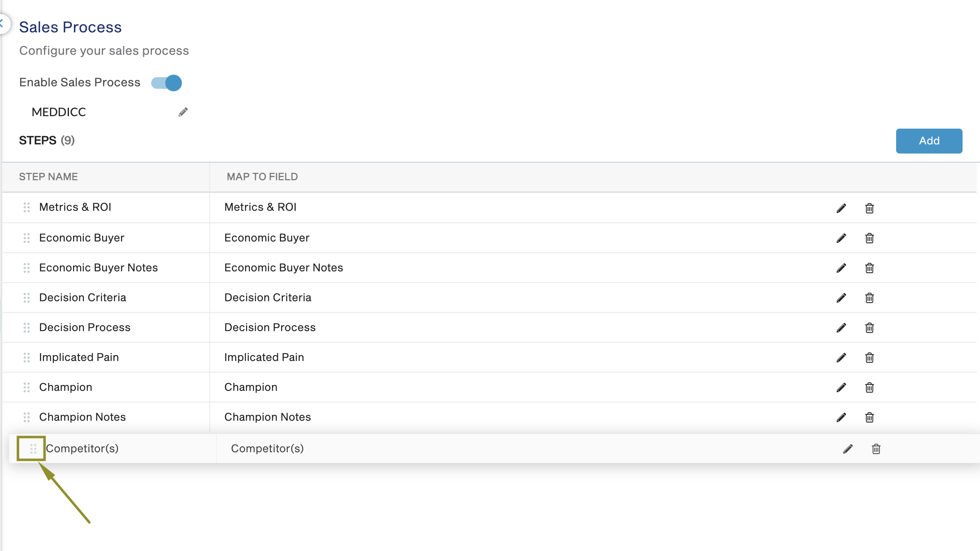Edit the Economic Buyer Notes step
The image size is (980, 551).
[841, 268]
